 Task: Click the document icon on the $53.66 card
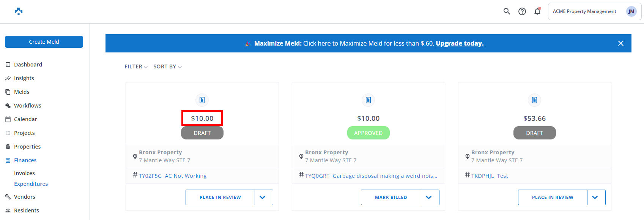point(534,100)
